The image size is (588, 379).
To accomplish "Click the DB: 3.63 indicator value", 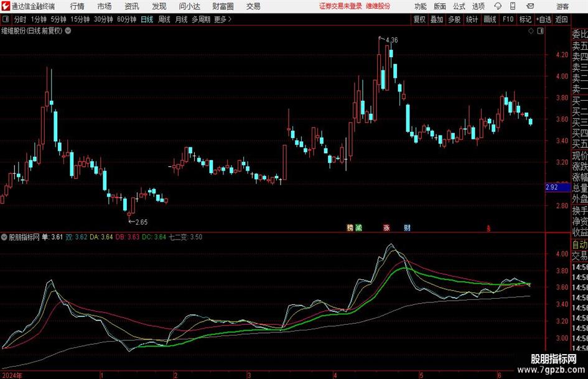I will pos(128,236).
